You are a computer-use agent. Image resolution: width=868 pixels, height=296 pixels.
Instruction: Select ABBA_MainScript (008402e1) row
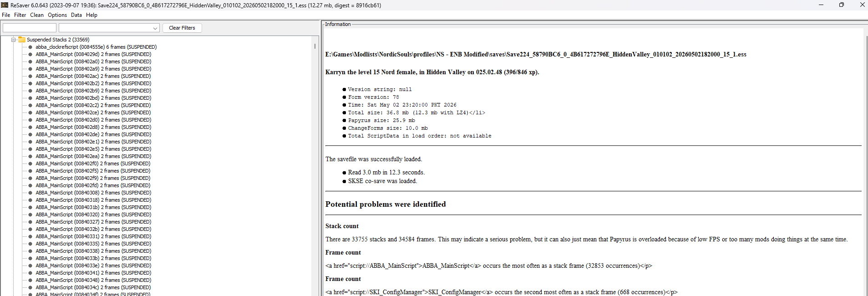coord(93,142)
